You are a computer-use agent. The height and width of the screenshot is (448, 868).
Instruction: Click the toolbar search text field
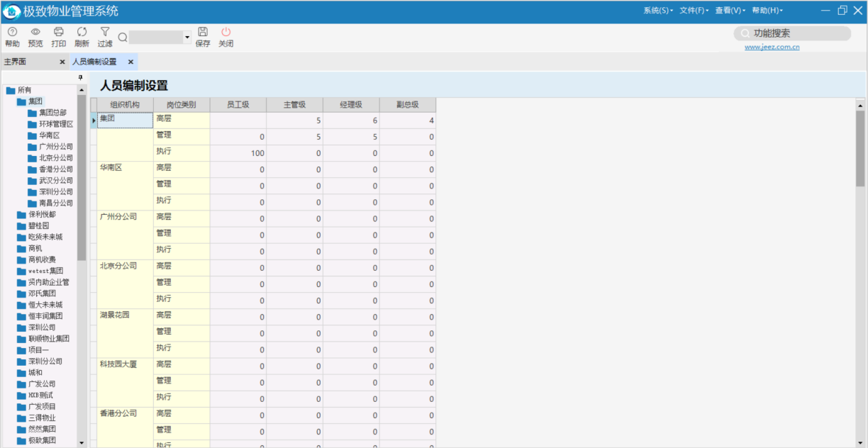(156, 38)
